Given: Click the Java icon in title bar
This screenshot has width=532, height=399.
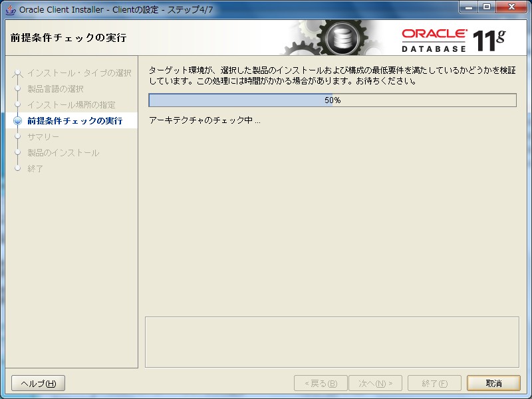Looking at the screenshot, I should 10,9.
